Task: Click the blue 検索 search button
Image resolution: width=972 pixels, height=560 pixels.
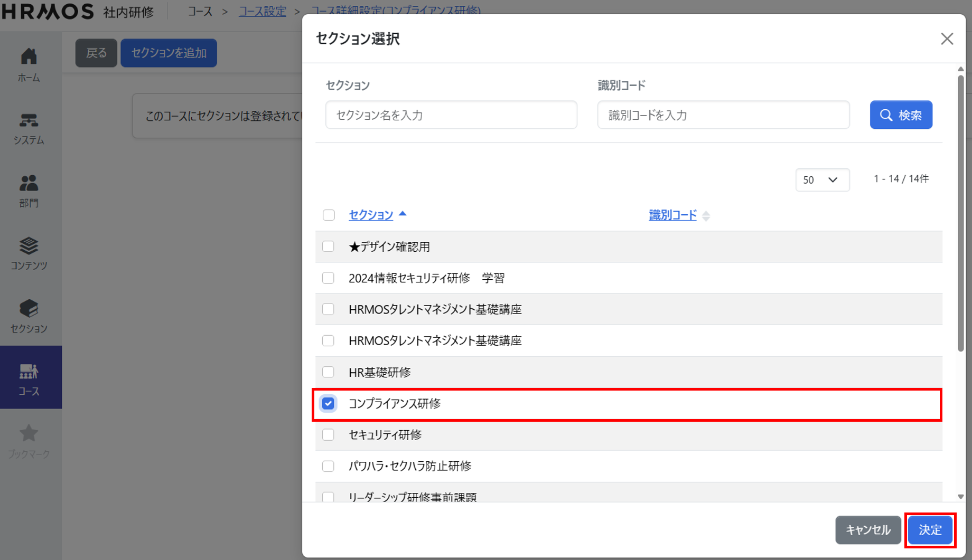Action: (x=901, y=115)
